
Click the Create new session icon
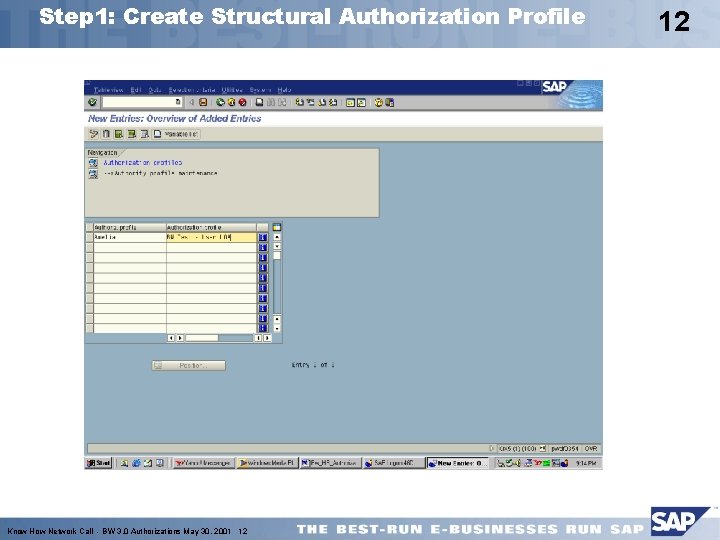tap(350, 102)
